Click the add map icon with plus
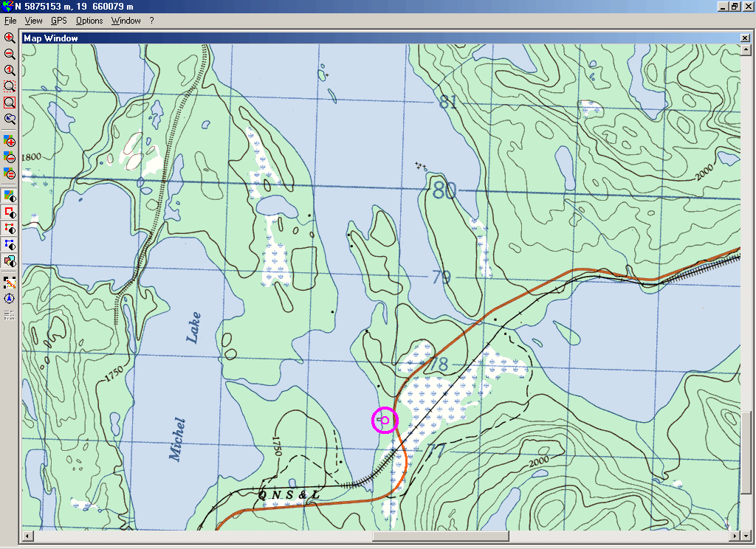Screen dimensions: 756x549 pos(10,142)
